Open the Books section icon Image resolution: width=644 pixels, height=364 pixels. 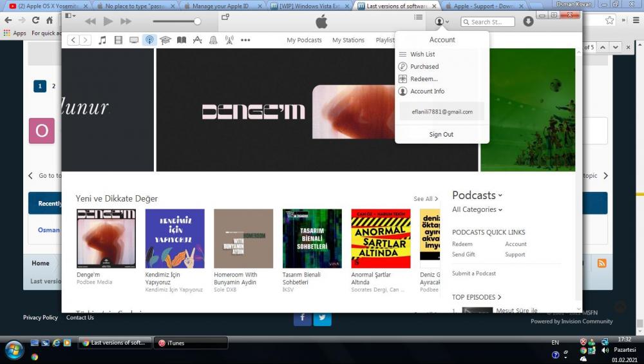click(x=182, y=40)
